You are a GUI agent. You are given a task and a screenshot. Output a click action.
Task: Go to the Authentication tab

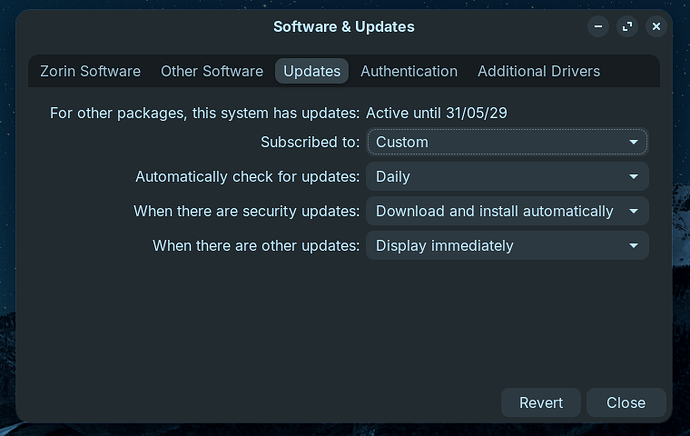pos(409,71)
